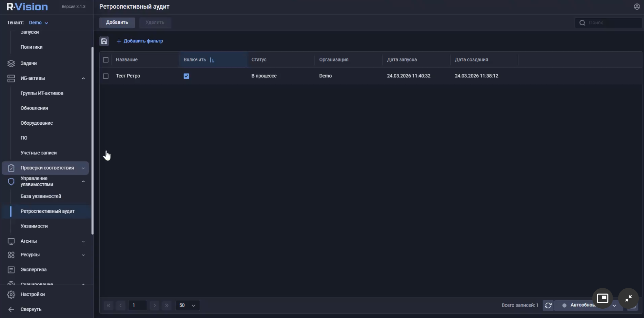Click the Expertise sidebar icon
The height and width of the screenshot is (318, 644).
11,270
